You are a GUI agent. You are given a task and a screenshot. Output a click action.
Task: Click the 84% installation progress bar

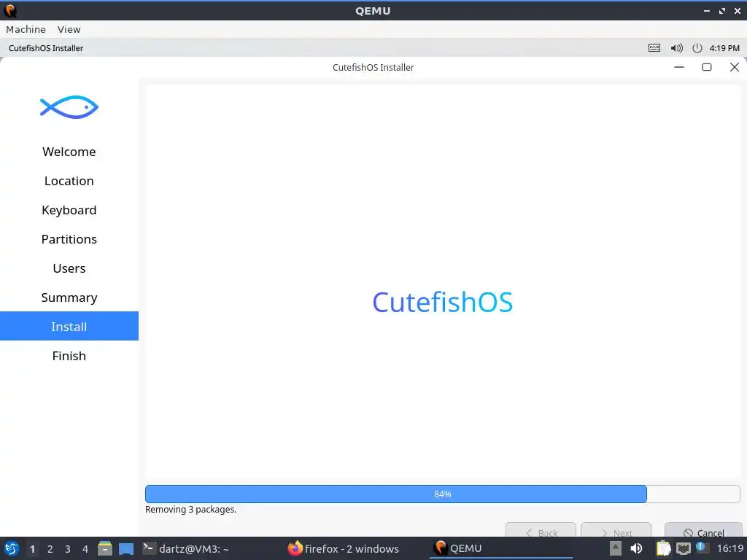click(443, 494)
